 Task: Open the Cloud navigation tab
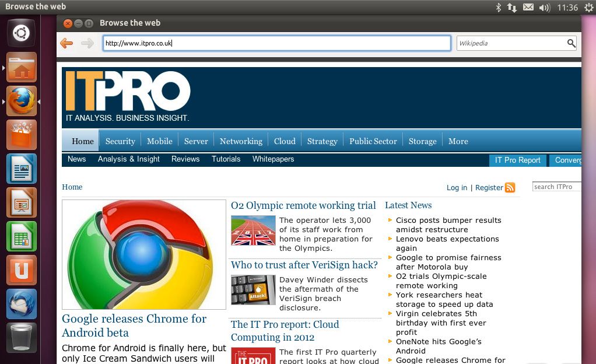click(x=285, y=141)
